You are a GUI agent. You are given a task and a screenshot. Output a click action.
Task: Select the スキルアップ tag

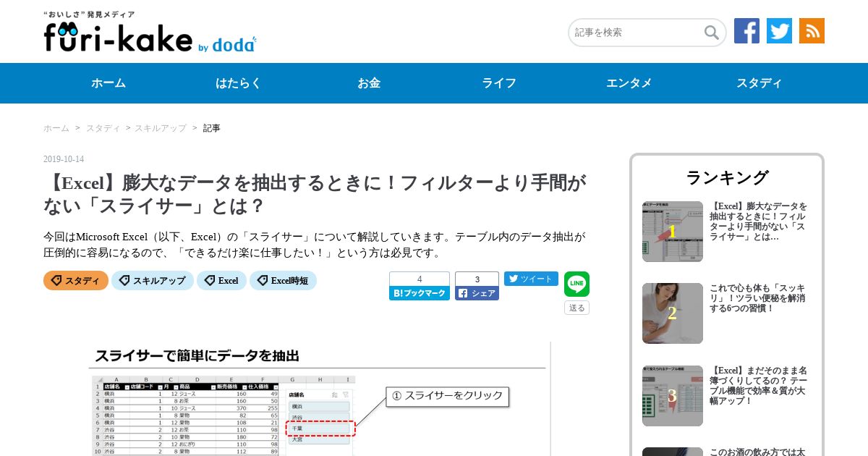[153, 281]
